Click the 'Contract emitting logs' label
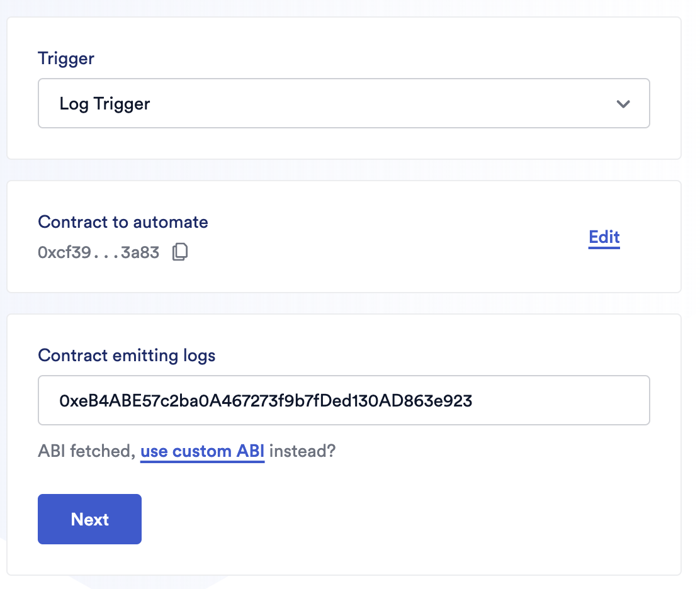The width and height of the screenshot is (700, 589). coord(127,356)
